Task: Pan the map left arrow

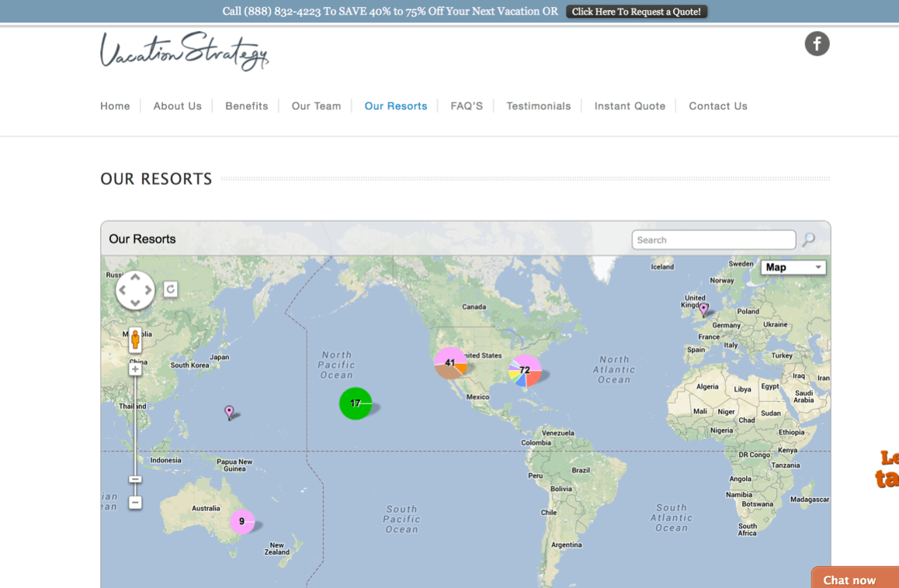Action: [122, 290]
